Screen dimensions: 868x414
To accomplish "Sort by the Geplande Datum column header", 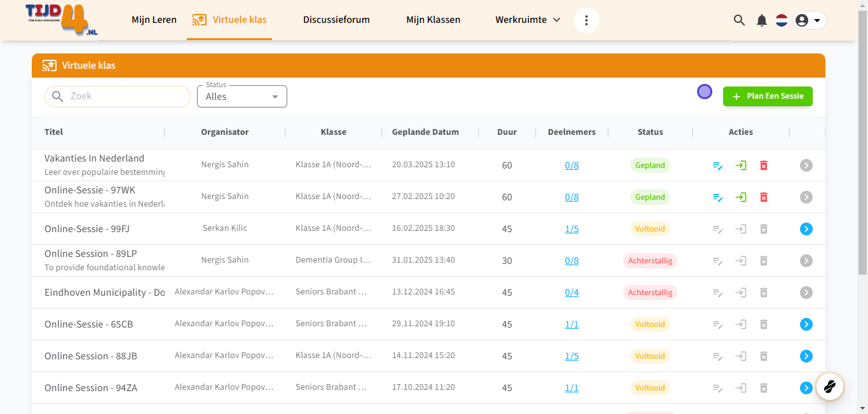I will click(x=425, y=132).
